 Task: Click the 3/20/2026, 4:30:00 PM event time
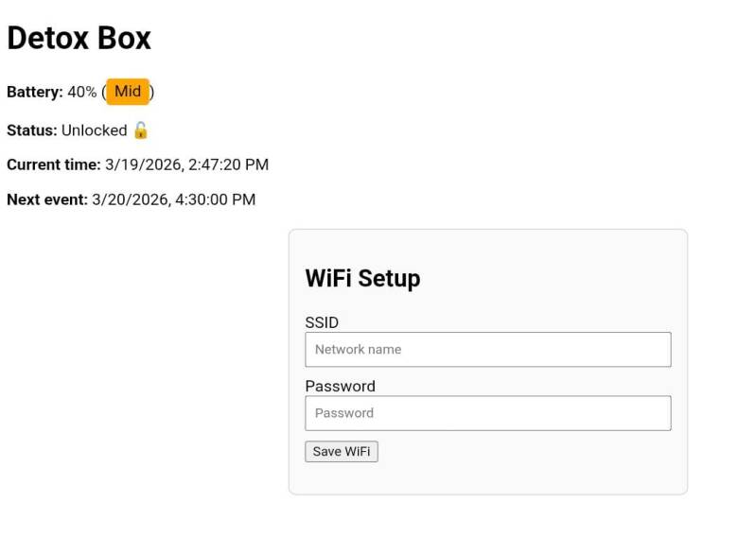tap(173, 199)
